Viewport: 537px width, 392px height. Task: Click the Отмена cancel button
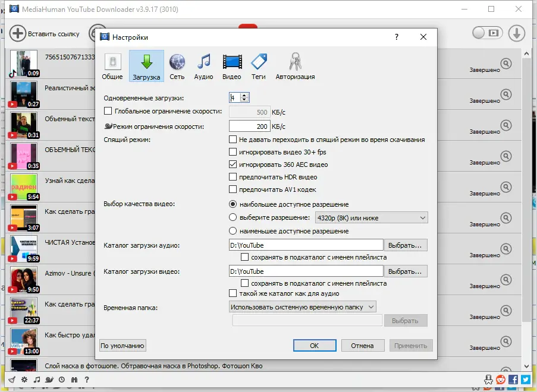(x=362, y=346)
